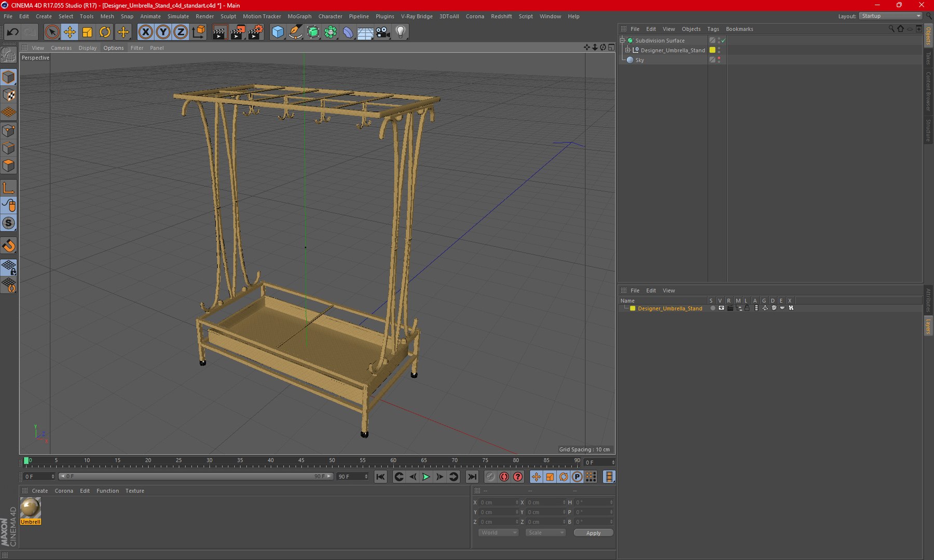
Task: Click the Apply button in coordinates
Action: click(594, 533)
